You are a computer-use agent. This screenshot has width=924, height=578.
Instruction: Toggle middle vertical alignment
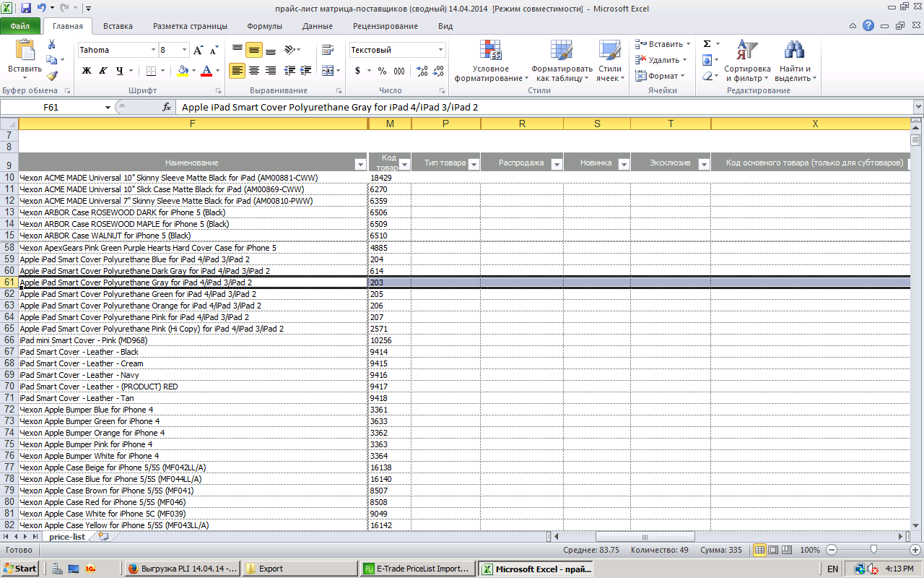coord(253,50)
